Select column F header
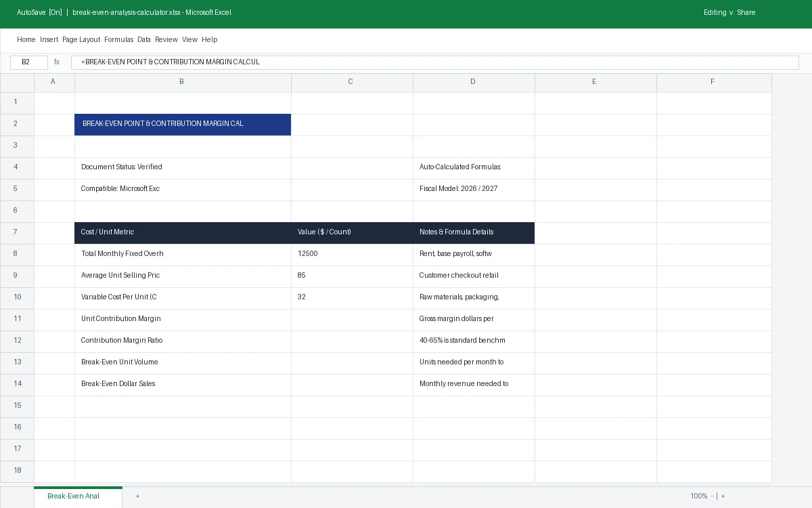 [714, 82]
